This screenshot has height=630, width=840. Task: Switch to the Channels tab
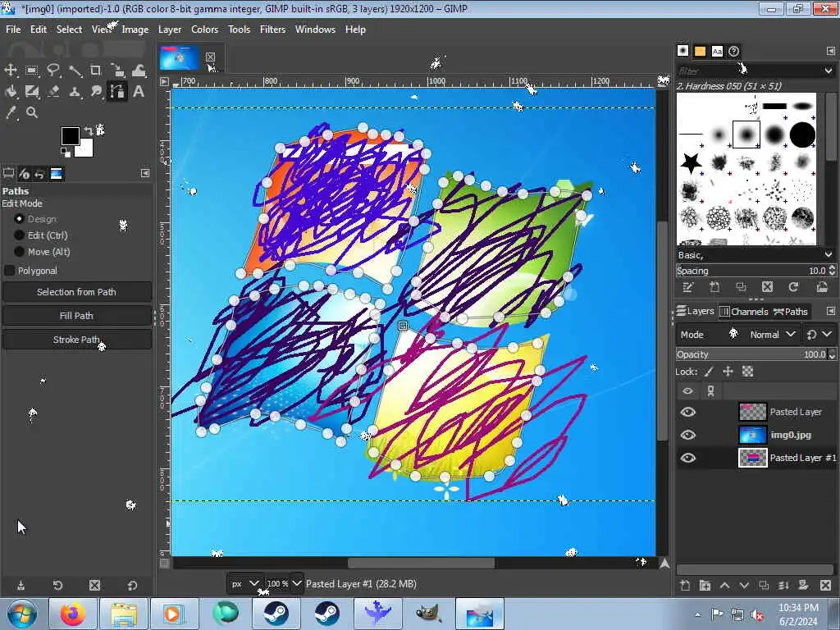(743, 311)
